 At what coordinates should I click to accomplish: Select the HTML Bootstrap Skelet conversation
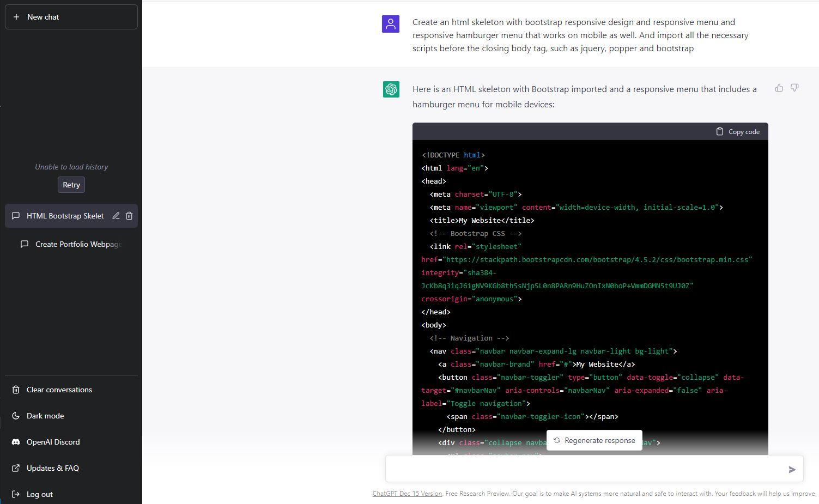64,216
